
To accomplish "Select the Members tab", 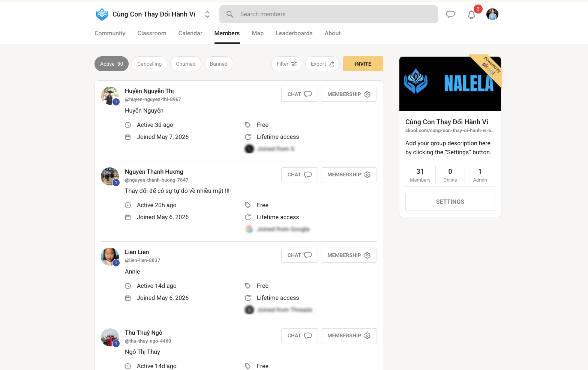I will point(227,33).
